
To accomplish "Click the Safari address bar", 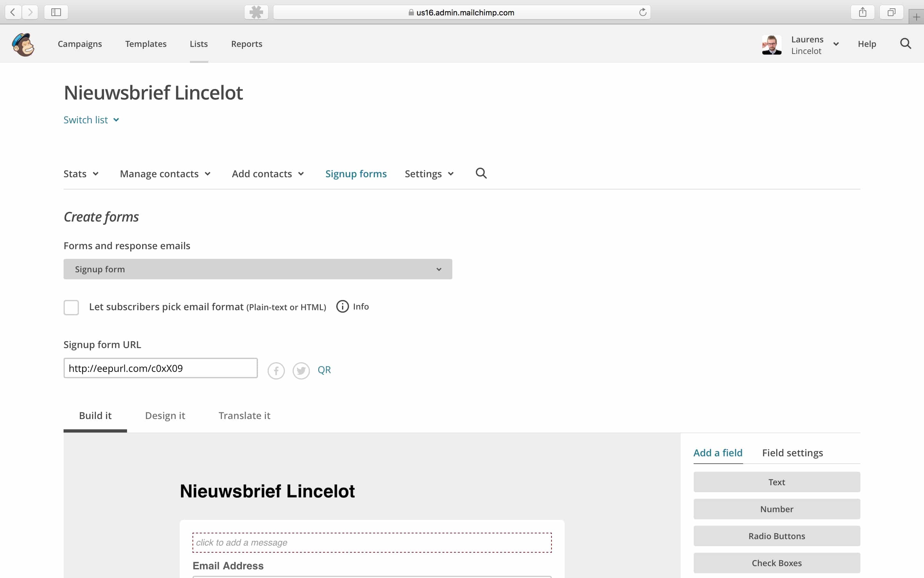I will coord(462,12).
